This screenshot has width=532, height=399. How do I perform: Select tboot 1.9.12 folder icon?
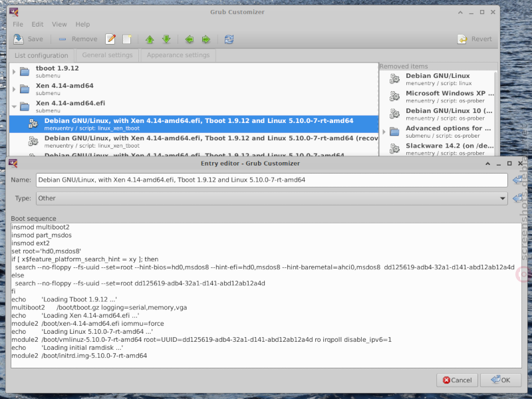coord(25,72)
